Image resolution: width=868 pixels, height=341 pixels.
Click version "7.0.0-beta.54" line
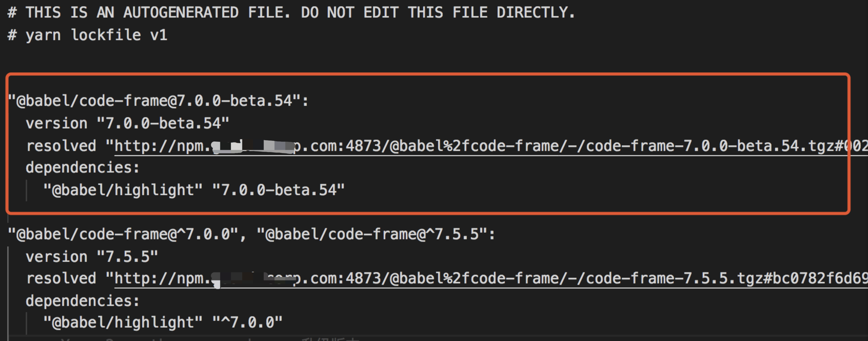pyautogui.click(x=127, y=123)
